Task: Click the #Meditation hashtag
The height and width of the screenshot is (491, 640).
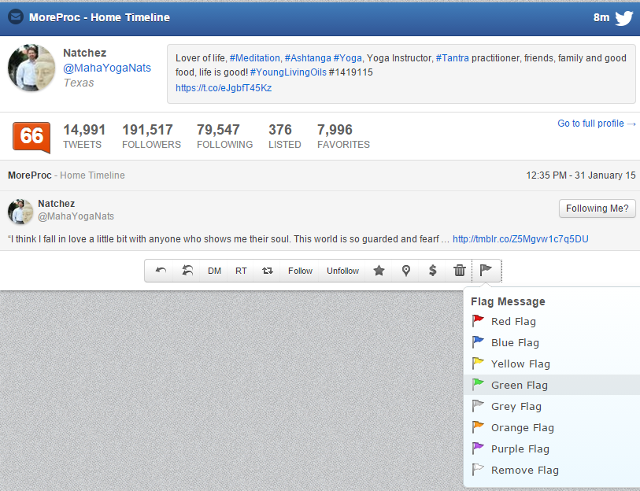Action: pyautogui.click(x=255, y=58)
